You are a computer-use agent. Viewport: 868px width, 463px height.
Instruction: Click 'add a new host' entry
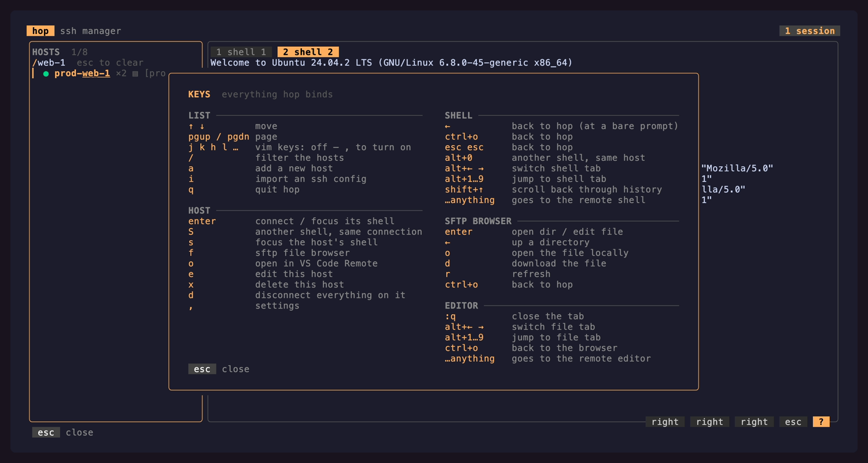[x=294, y=168]
